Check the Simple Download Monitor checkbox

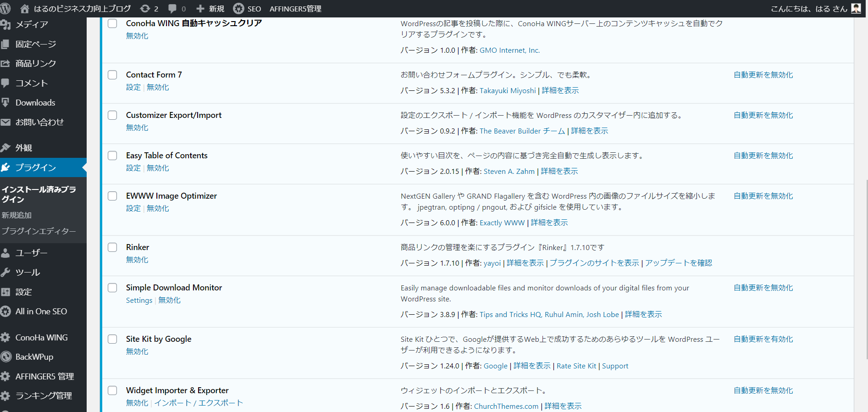pyautogui.click(x=112, y=288)
